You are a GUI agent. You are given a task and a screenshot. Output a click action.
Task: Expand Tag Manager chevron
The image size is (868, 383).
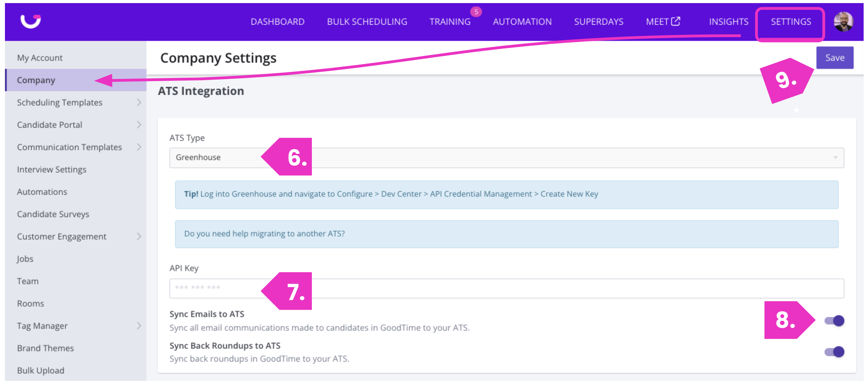(x=139, y=326)
